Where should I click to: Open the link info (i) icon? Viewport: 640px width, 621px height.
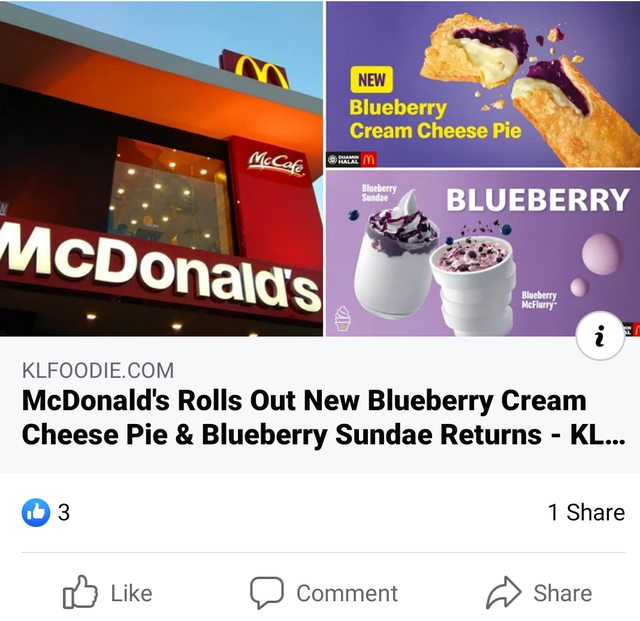[600, 336]
